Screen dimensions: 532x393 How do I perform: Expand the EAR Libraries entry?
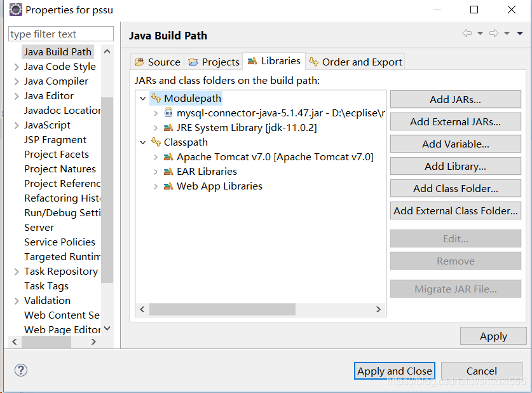click(x=155, y=172)
